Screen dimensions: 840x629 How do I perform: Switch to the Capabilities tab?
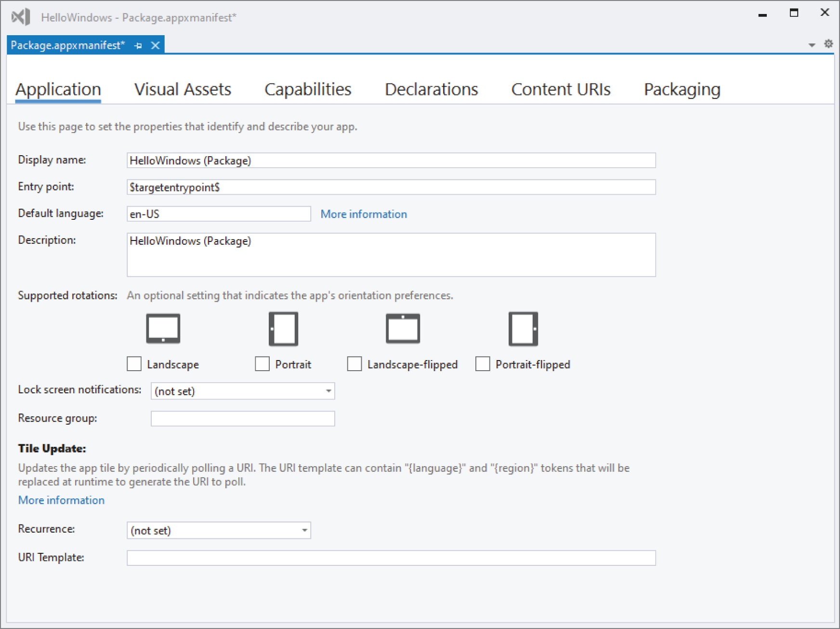pos(308,89)
